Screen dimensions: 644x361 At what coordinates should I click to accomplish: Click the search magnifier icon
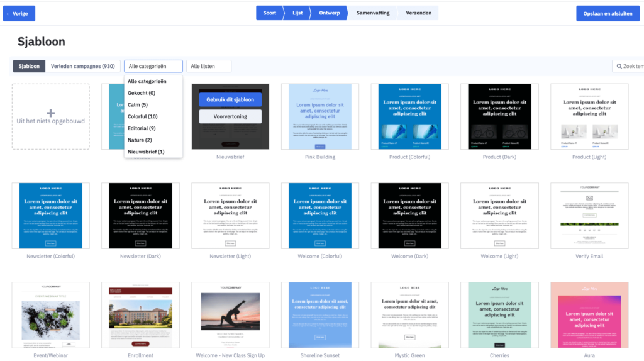click(x=618, y=66)
